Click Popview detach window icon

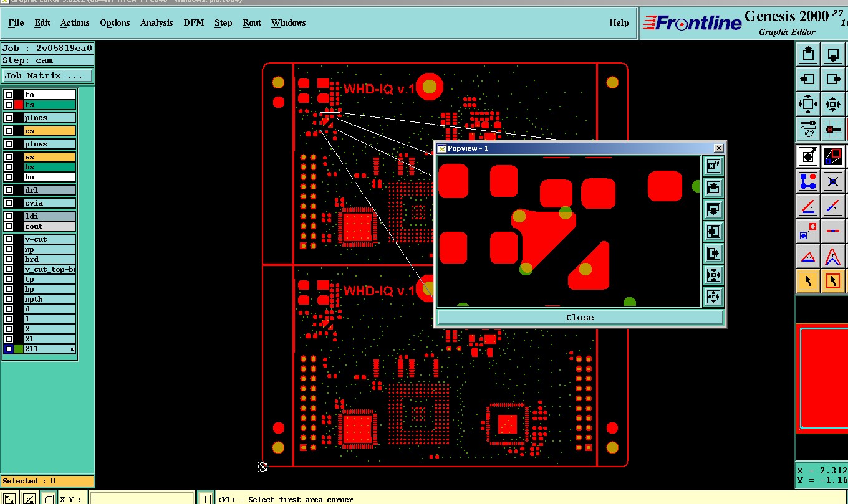click(713, 166)
